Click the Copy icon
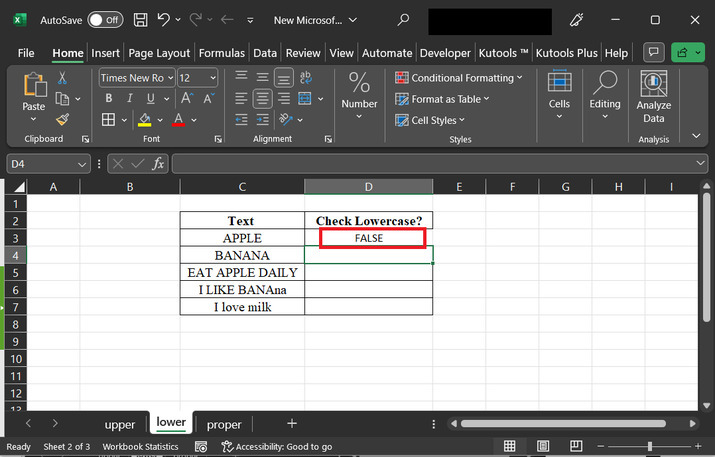The image size is (715, 457). 62,99
